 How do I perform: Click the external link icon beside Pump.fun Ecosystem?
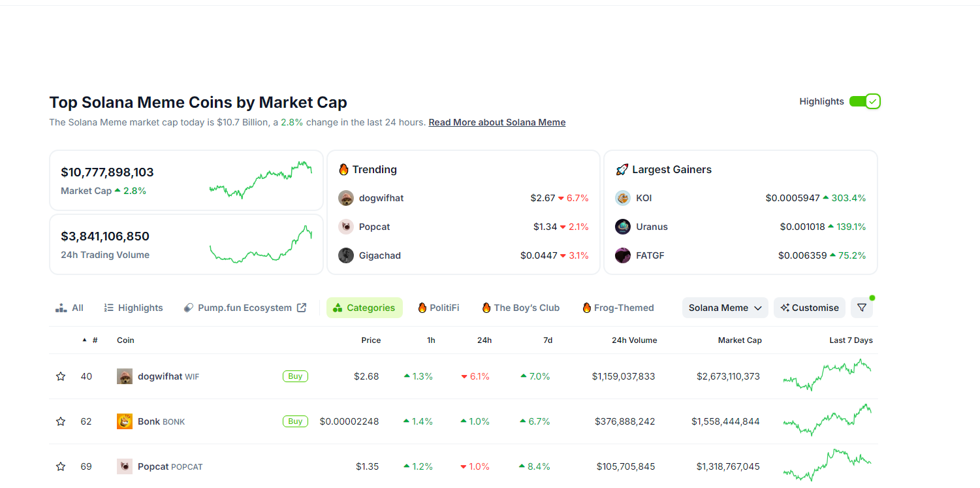(301, 307)
